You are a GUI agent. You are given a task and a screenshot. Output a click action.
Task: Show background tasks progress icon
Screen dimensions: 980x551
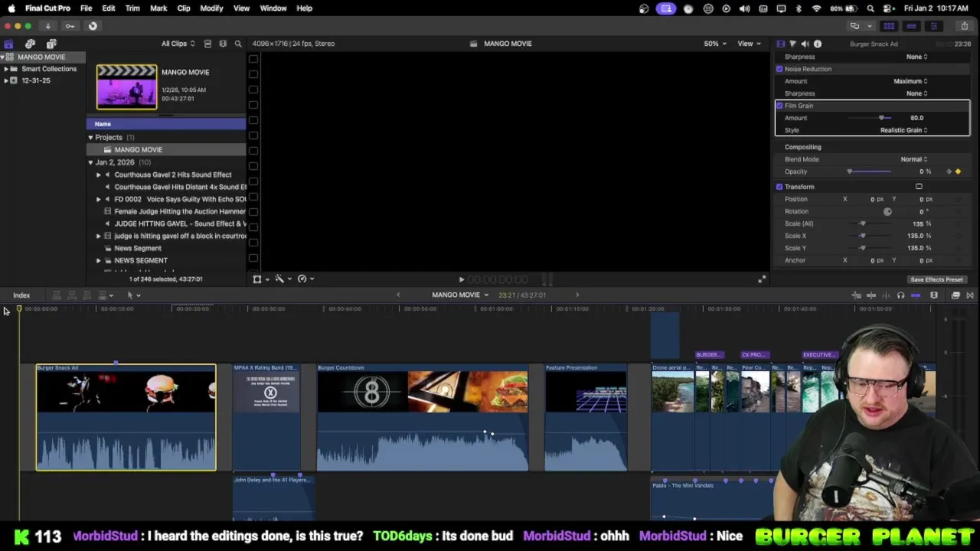point(93,26)
